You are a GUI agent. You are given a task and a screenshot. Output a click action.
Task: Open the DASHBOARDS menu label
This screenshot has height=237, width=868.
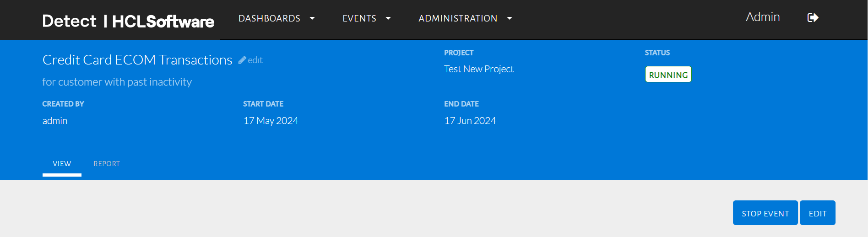coord(269,18)
